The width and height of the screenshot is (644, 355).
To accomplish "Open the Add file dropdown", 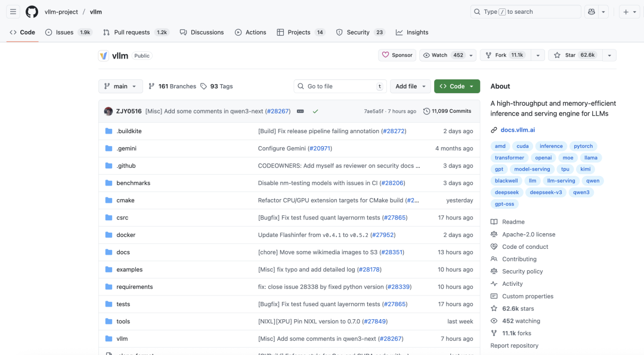I will pyautogui.click(x=410, y=87).
